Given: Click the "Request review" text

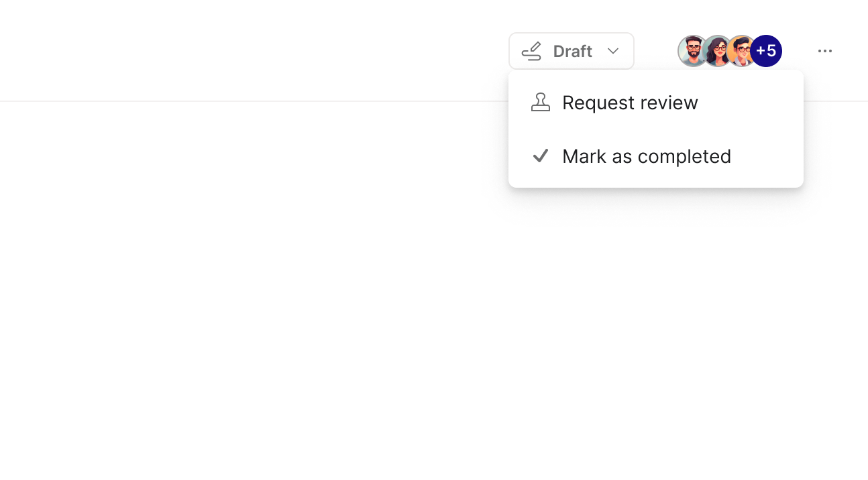Looking at the screenshot, I should click(630, 103).
